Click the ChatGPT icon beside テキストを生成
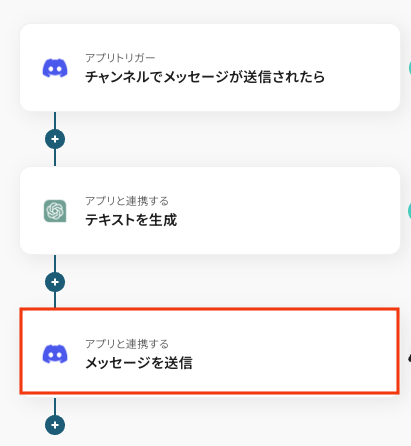Viewport: 411px width, 446px height. pos(55,211)
